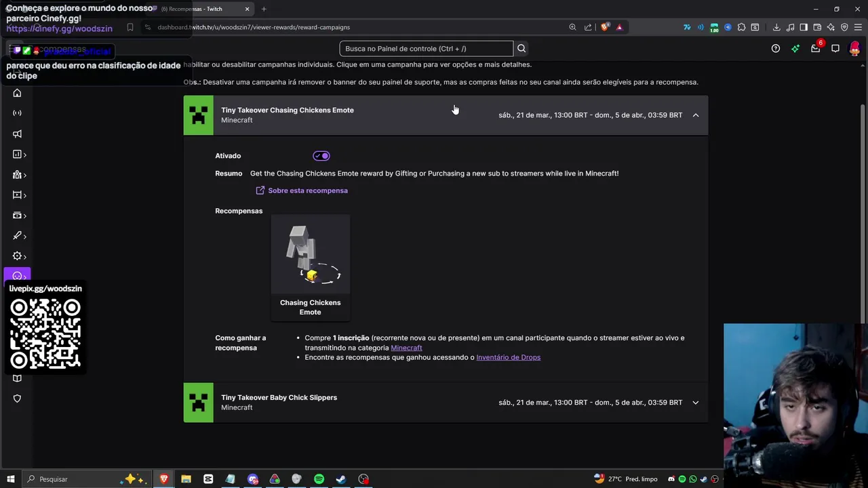Open a new browser tab with plus button
The image size is (868, 488).
click(x=264, y=9)
